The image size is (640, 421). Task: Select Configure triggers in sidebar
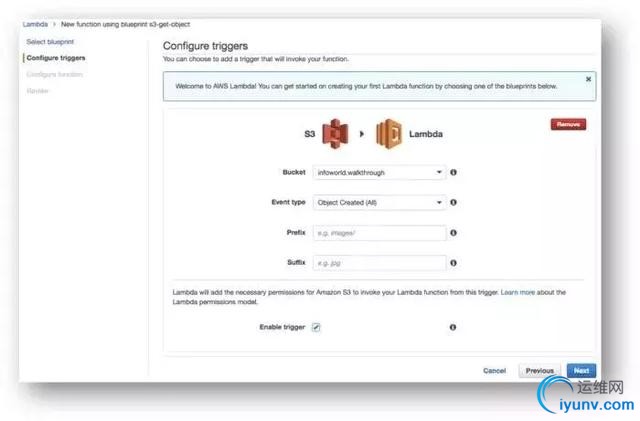pos(56,58)
